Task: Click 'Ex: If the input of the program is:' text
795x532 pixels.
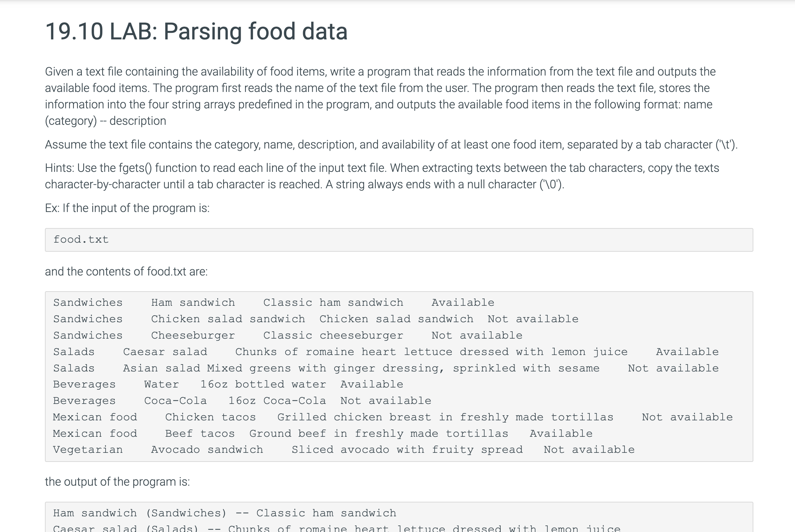Action: click(127, 208)
